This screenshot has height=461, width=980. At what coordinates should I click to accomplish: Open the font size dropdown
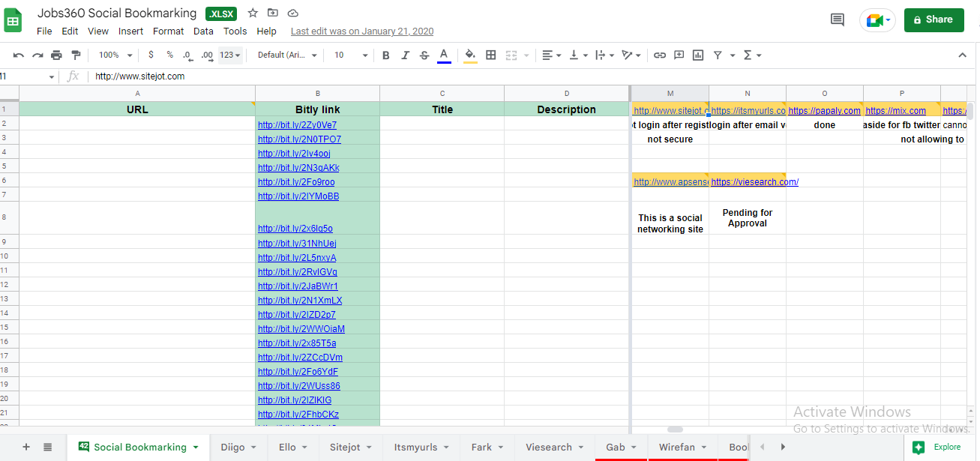(x=351, y=55)
